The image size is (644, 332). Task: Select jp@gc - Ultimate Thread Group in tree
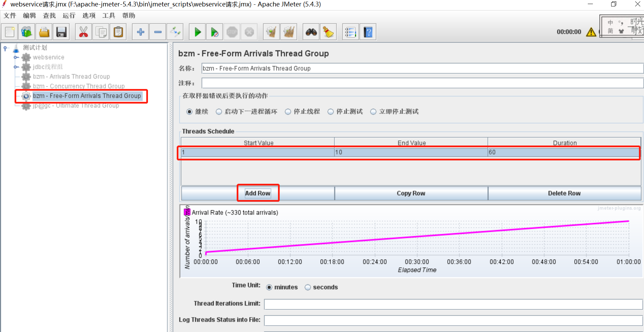76,106
